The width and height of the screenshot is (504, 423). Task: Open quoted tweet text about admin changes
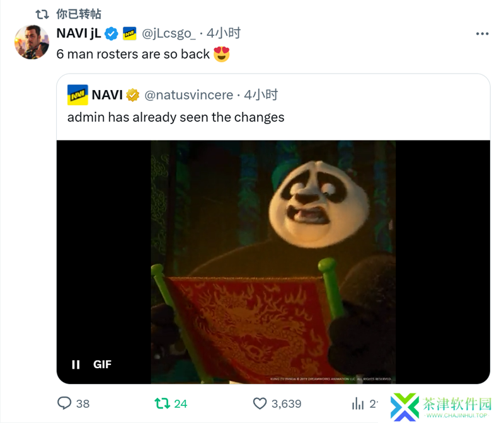[x=176, y=117]
